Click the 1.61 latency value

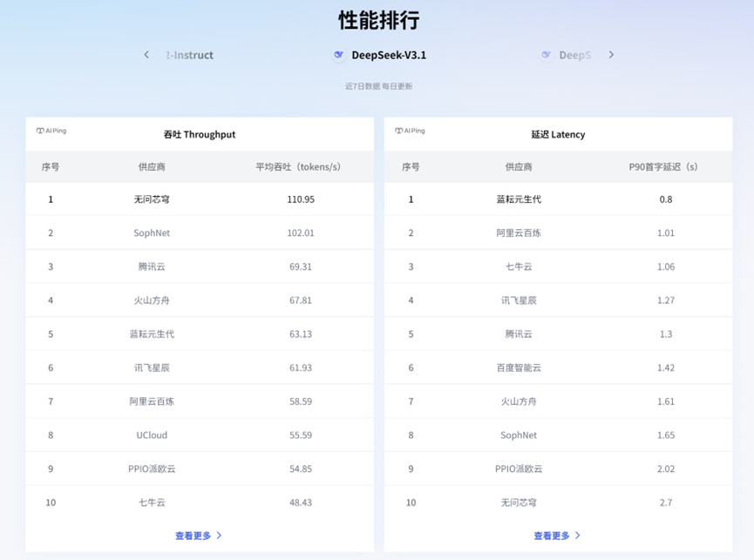click(666, 401)
